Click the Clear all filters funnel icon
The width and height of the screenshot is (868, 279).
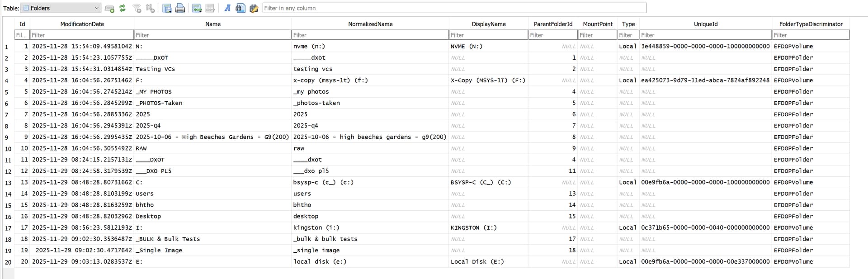(x=137, y=8)
